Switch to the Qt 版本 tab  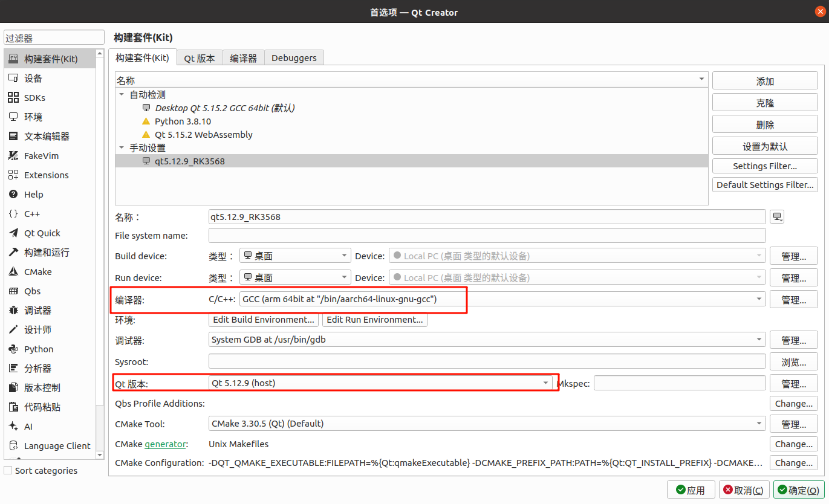point(200,58)
